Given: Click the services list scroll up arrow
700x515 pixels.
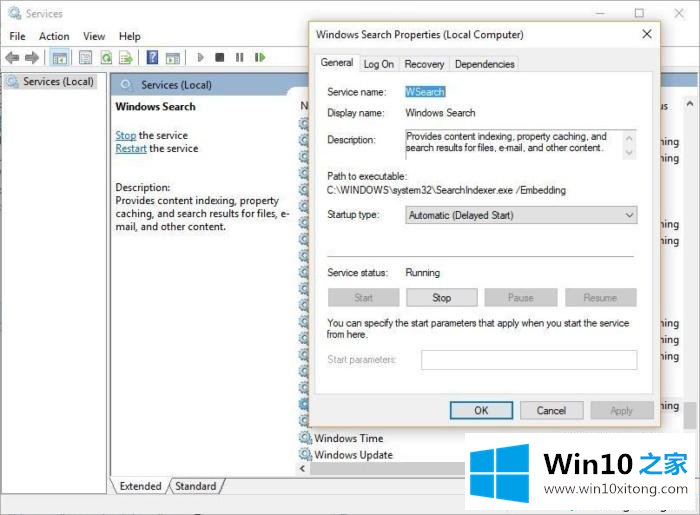Looking at the screenshot, I should pyautogui.click(x=689, y=104).
